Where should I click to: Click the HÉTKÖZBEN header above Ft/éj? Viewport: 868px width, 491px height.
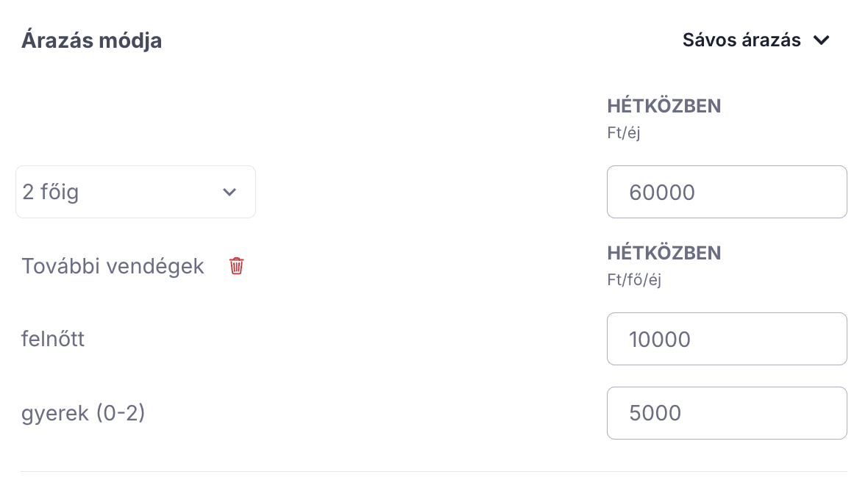(664, 106)
